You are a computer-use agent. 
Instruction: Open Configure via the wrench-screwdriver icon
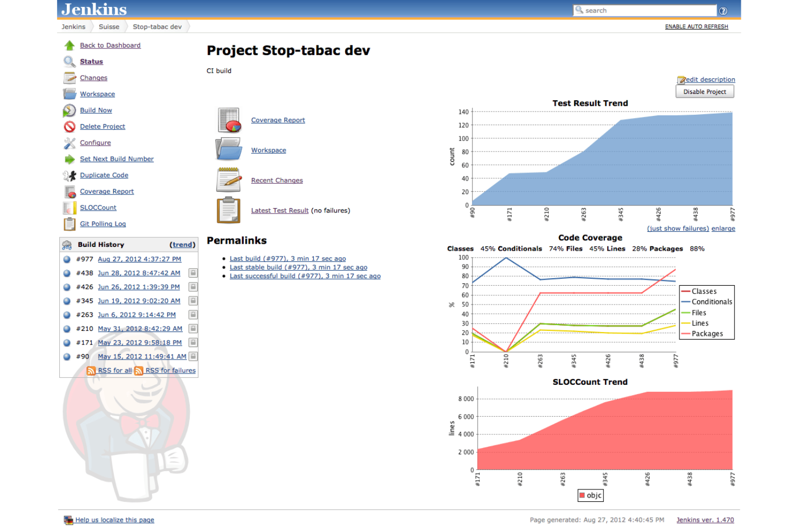click(69, 143)
